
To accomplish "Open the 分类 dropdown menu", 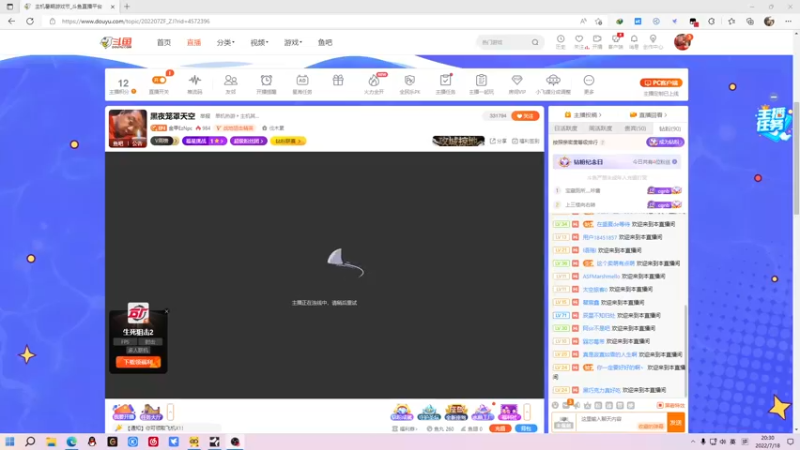I will pyautogui.click(x=226, y=42).
